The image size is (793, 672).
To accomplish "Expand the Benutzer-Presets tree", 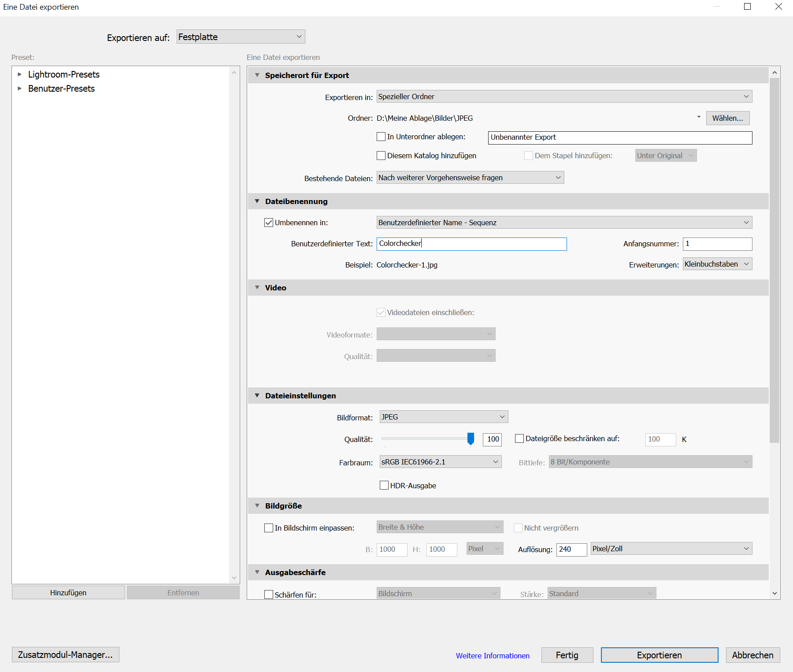I will pos(19,88).
